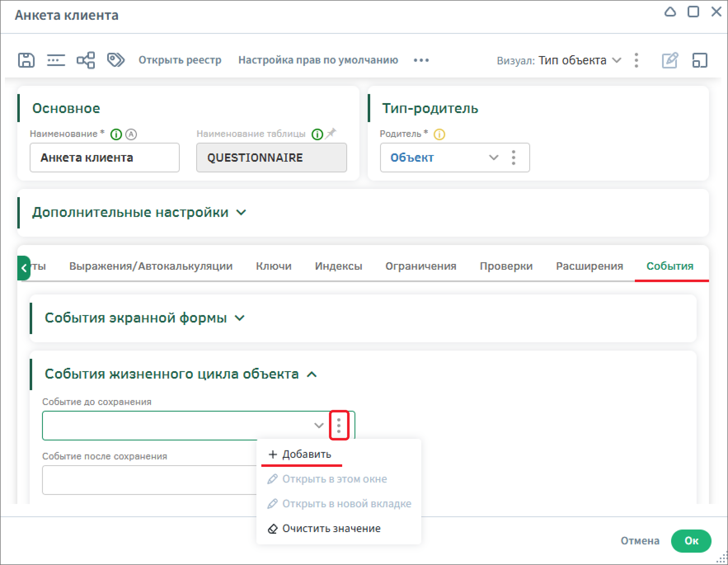This screenshot has width=728, height=565.
Task: Click the layout window icon top right
Action: tap(700, 60)
